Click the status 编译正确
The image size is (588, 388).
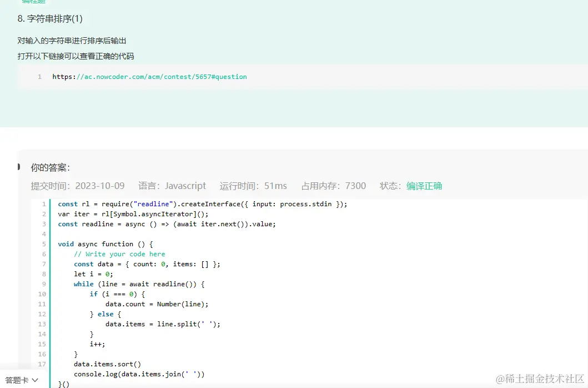click(424, 186)
